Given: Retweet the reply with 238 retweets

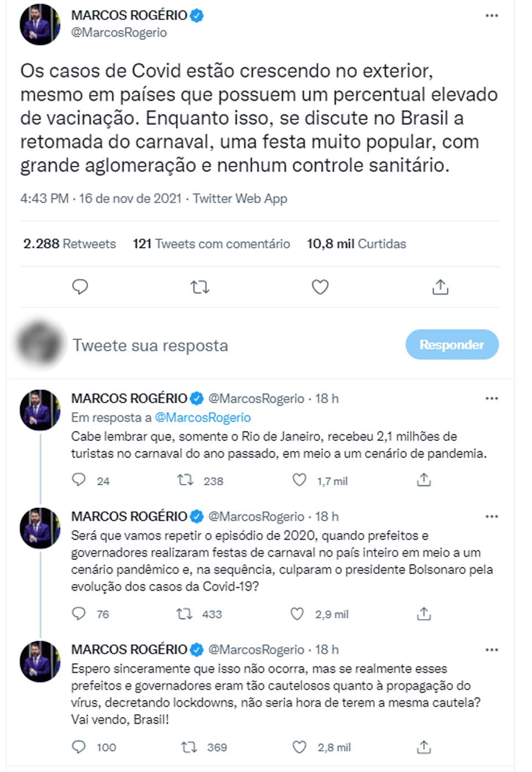Looking at the screenshot, I should point(185,480).
